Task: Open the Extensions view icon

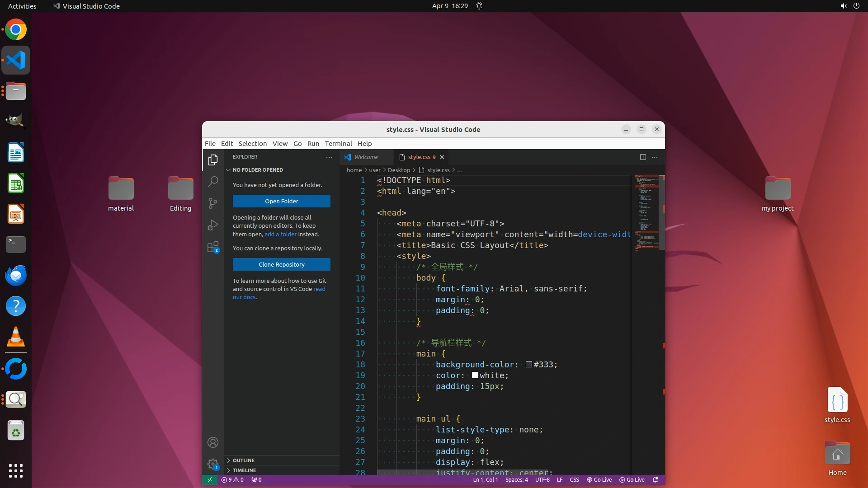Action: coord(213,247)
